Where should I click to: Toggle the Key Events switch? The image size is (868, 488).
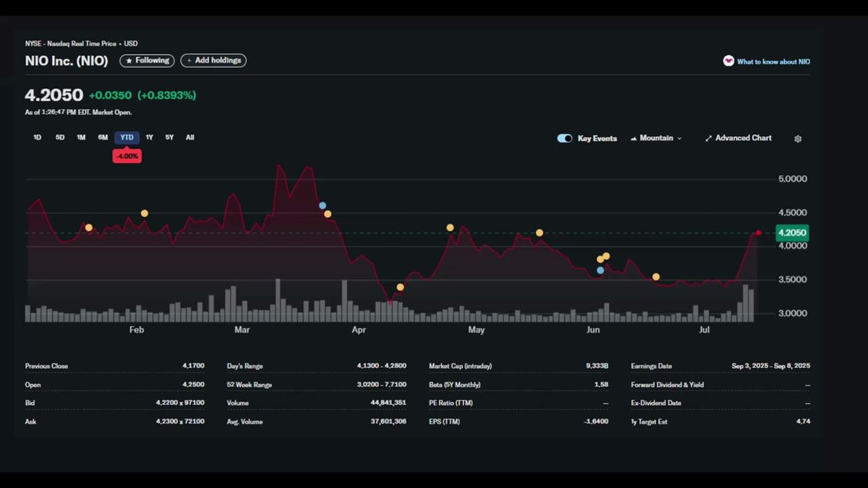[x=565, y=138]
